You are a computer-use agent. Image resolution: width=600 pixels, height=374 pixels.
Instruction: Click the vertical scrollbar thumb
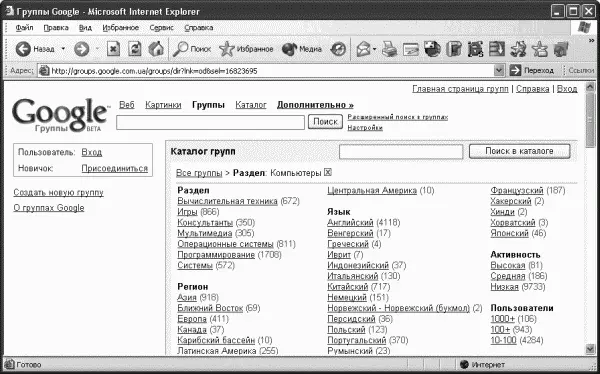[x=590, y=119]
